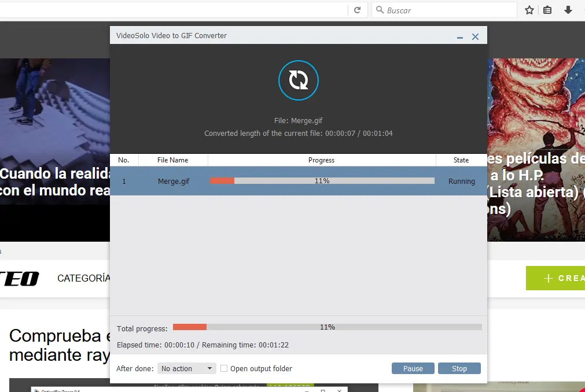Pause the conversion
The height and width of the screenshot is (392, 585).
coord(413,368)
